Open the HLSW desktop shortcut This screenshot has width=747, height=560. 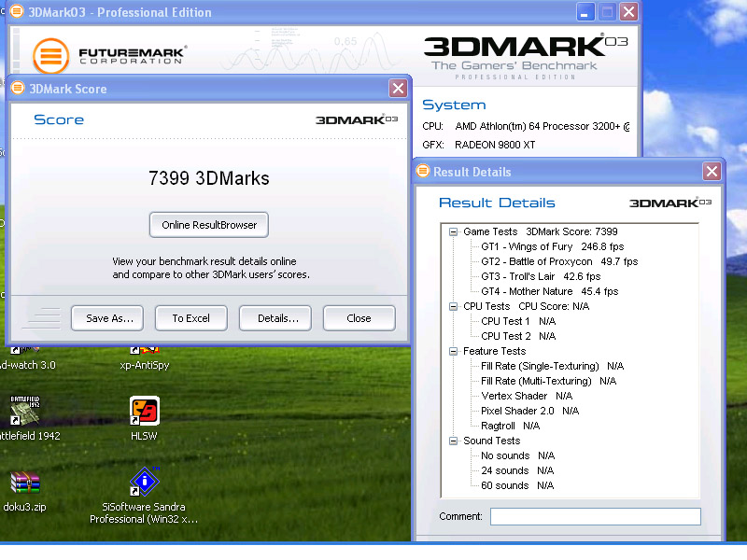pos(144,412)
